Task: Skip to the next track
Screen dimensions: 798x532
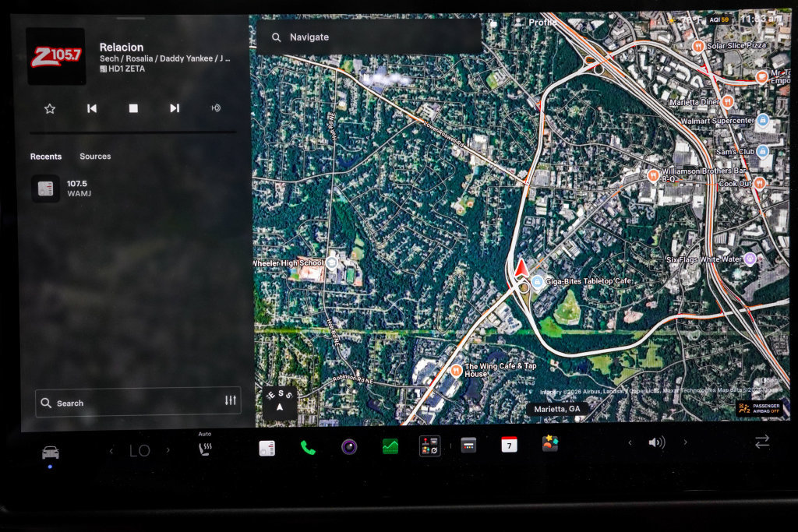Action: pos(175,107)
